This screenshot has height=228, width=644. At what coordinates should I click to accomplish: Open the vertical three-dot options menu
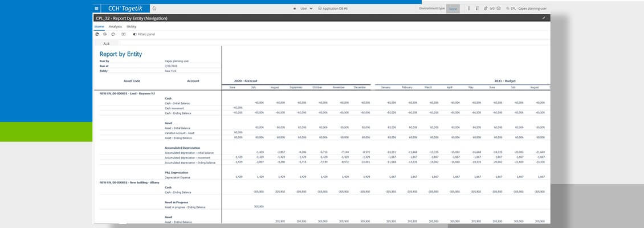coord(468,9)
